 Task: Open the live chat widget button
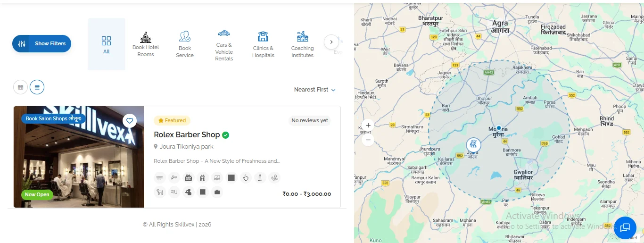point(625,227)
